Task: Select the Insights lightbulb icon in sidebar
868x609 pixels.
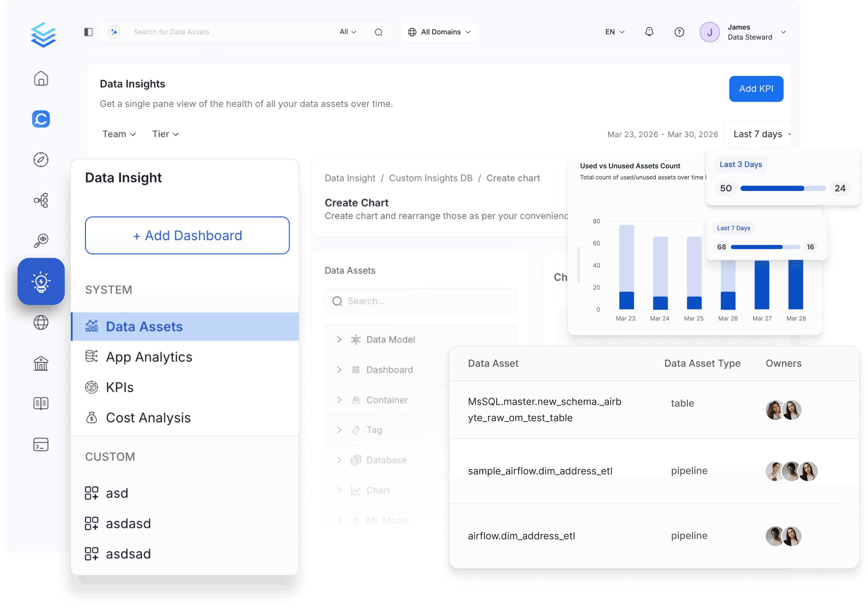Action: click(x=41, y=281)
